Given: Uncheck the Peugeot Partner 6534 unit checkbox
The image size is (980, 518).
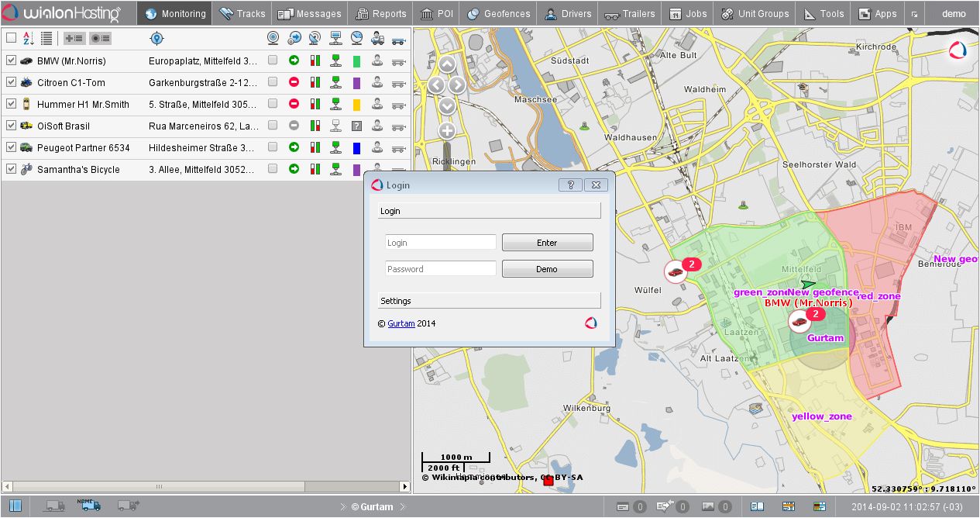Looking at the screenshot, I should (x=11, y=147).
